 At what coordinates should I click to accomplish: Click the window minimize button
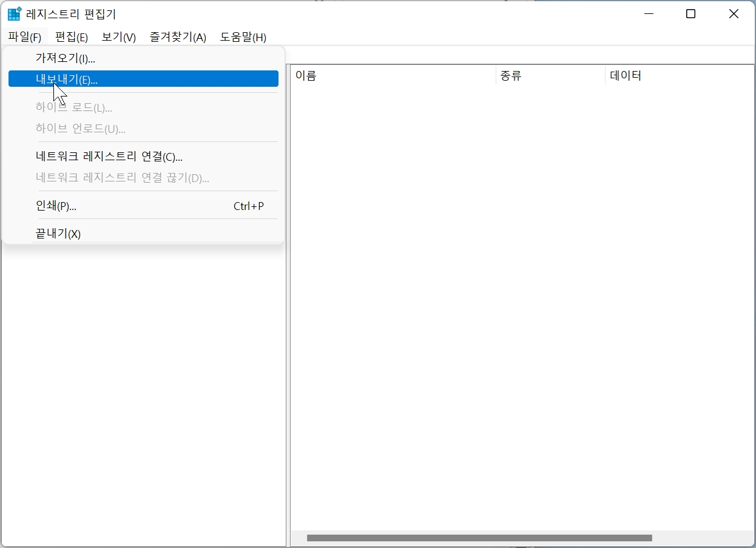pyautogui.click(x=649, y=13)
